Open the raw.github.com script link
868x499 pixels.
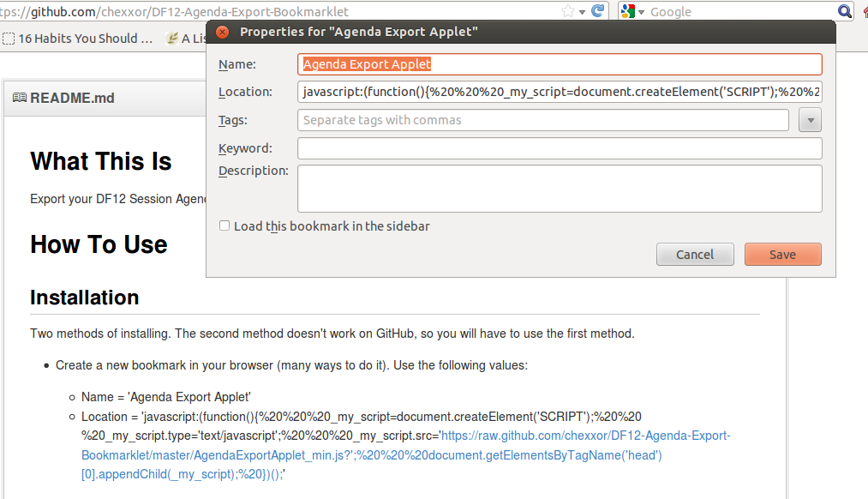407,454
